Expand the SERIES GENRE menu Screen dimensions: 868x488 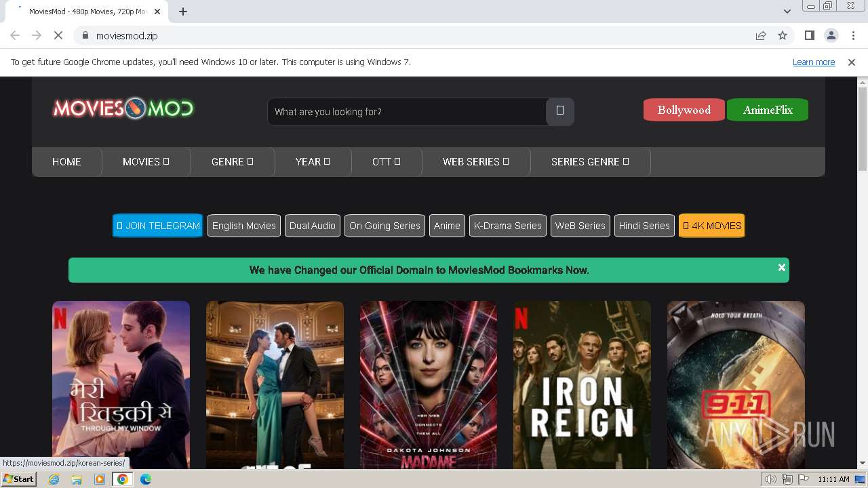coord(590,161)
